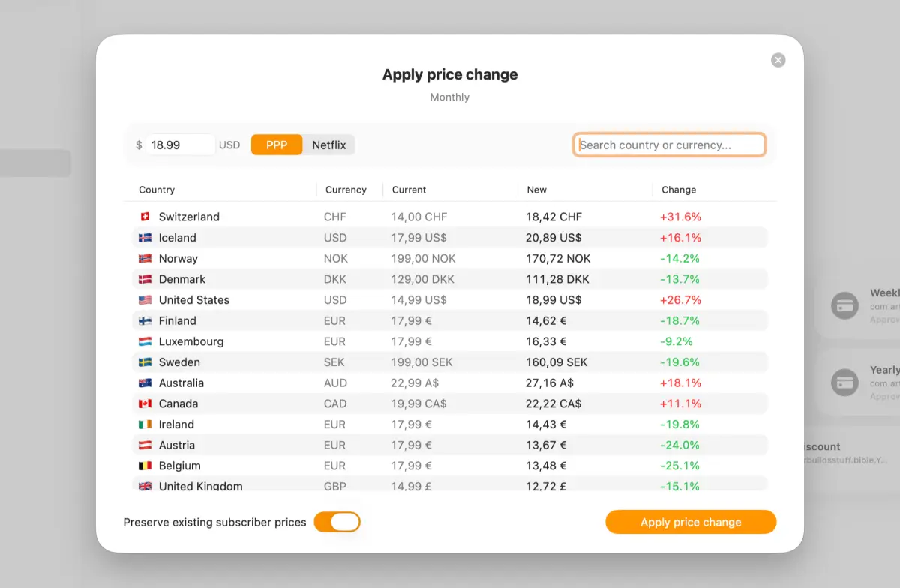Click the AUD currency code cell
900x588 pixels.
tap(336, 382)
